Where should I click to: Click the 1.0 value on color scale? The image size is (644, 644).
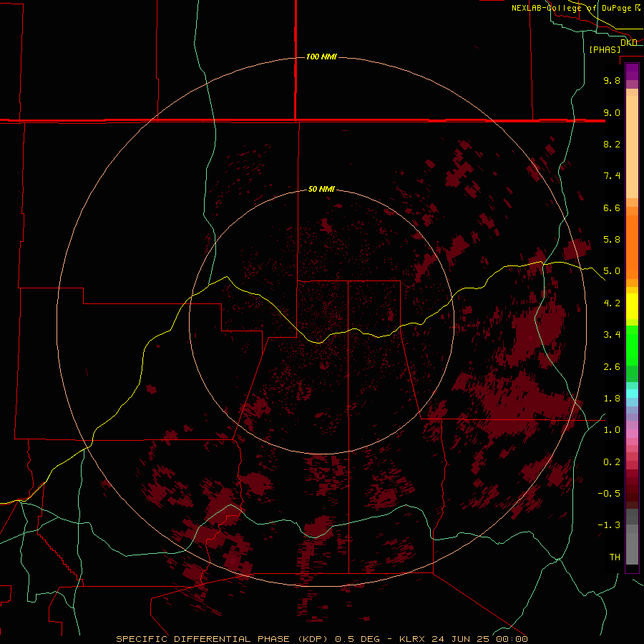[x=612, y=430]
